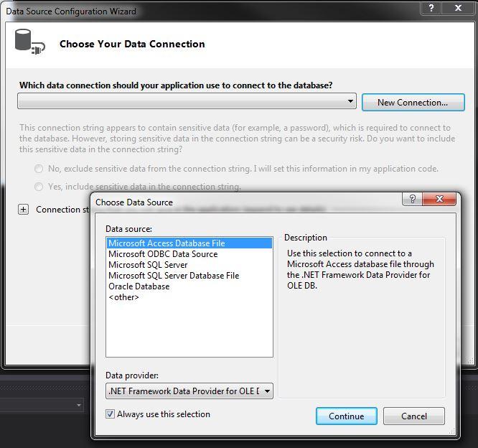
Task: Click Cancel in Choose Data Source
Action: click(x=413, y=416)
